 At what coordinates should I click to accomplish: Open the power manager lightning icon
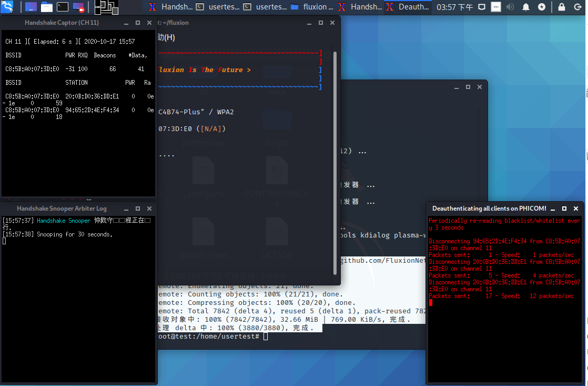(x=542, y=7)
